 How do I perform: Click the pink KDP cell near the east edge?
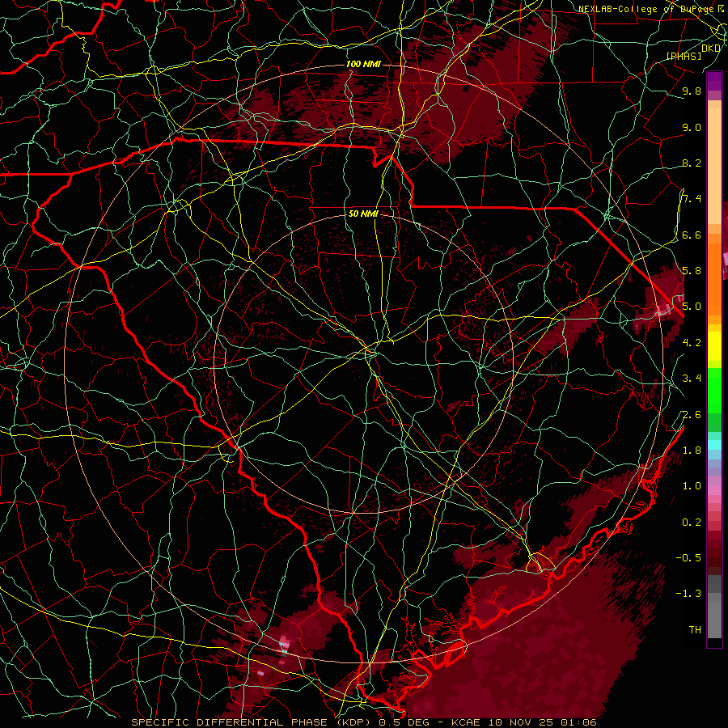point(664,309)
